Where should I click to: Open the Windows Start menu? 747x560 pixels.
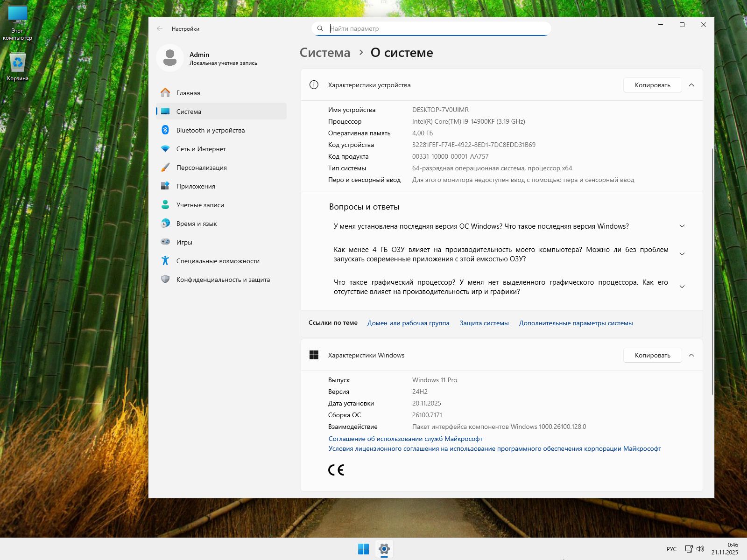(363, 550)
